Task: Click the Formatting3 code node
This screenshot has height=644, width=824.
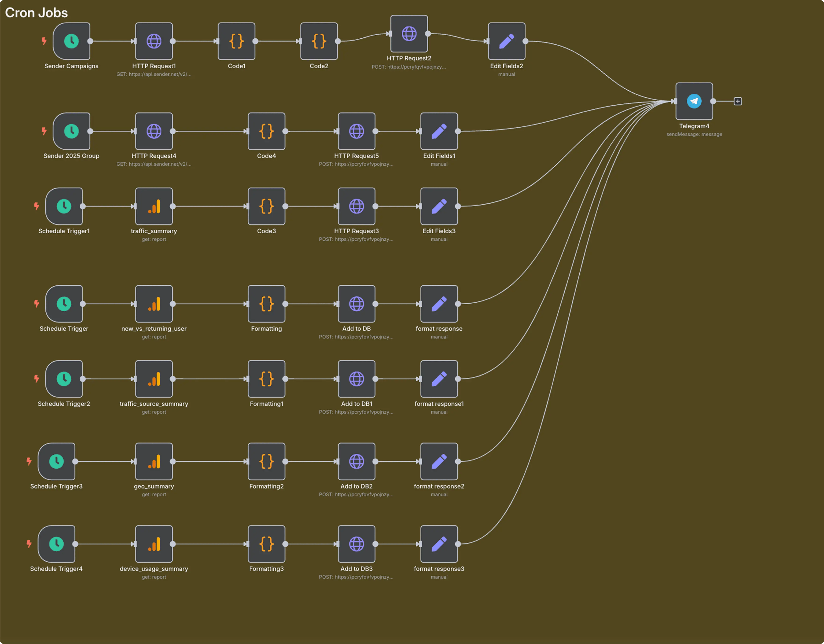Action: [266, 544]
